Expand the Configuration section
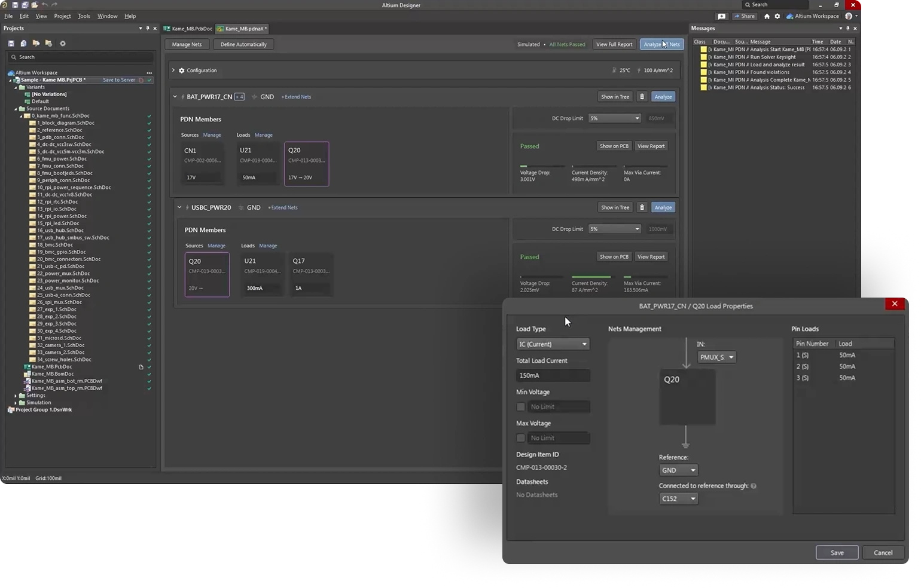This screenshot has height=588, width=921. (174, 71)
